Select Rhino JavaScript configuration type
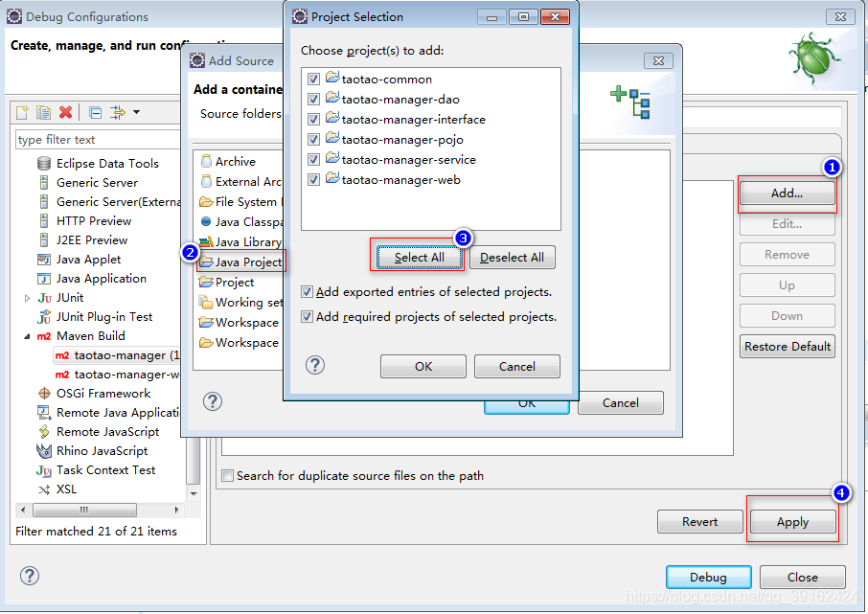Image resolution: width=868 pixels, height=614 pixels. click(x=102, y=450)
